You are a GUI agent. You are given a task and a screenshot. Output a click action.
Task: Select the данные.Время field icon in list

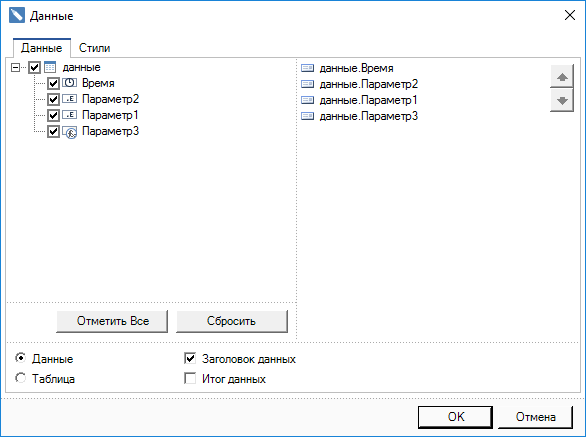point(308,68)
